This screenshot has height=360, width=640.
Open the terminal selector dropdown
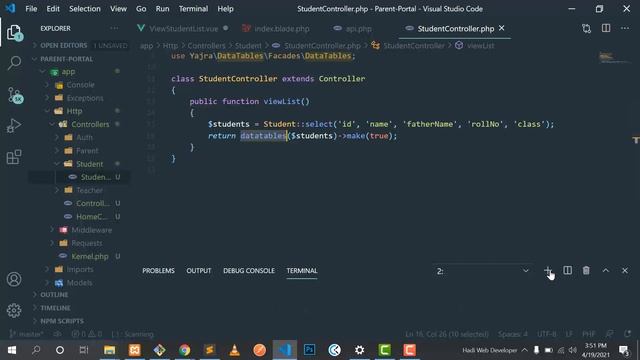click(482, 271)
